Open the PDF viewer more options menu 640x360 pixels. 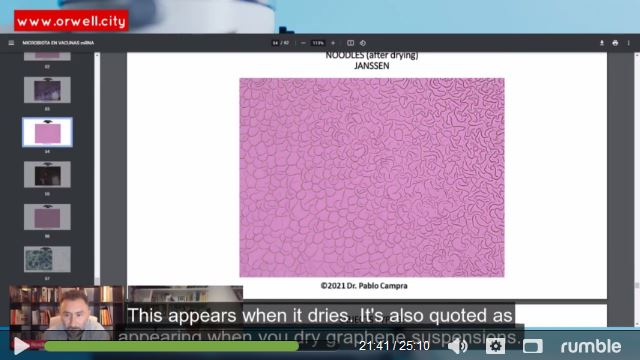(629, 43)
